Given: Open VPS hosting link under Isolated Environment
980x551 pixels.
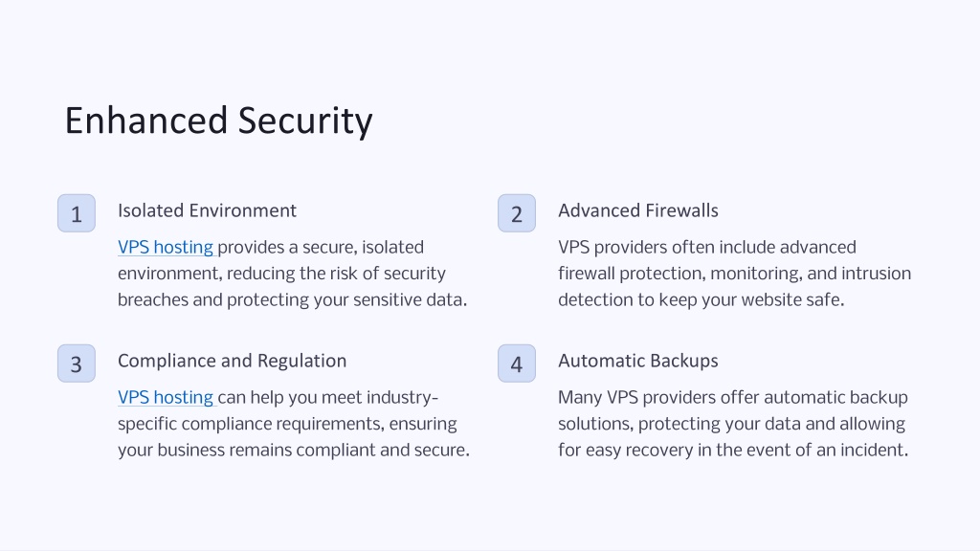Looking at the screenshot, I should (166, 248).
